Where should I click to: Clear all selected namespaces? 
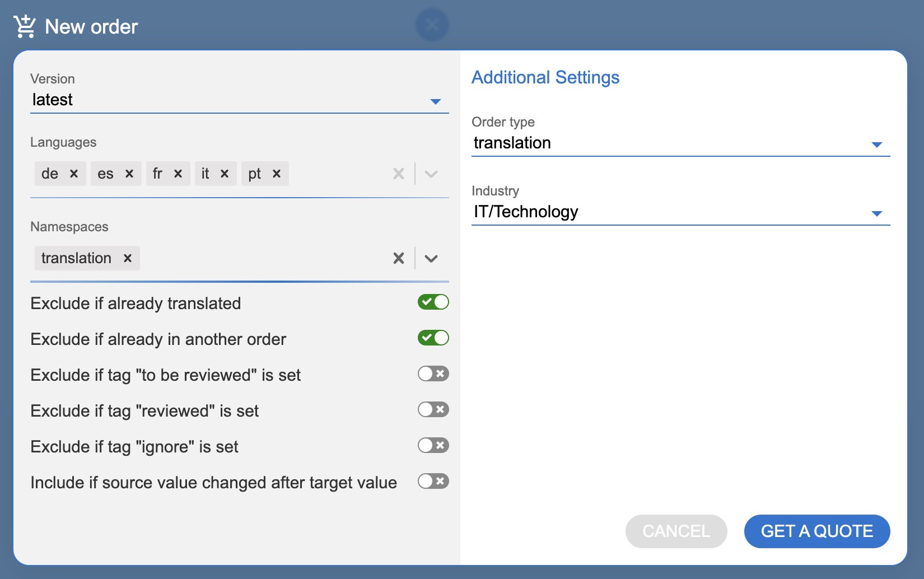(x=398, y=258)
